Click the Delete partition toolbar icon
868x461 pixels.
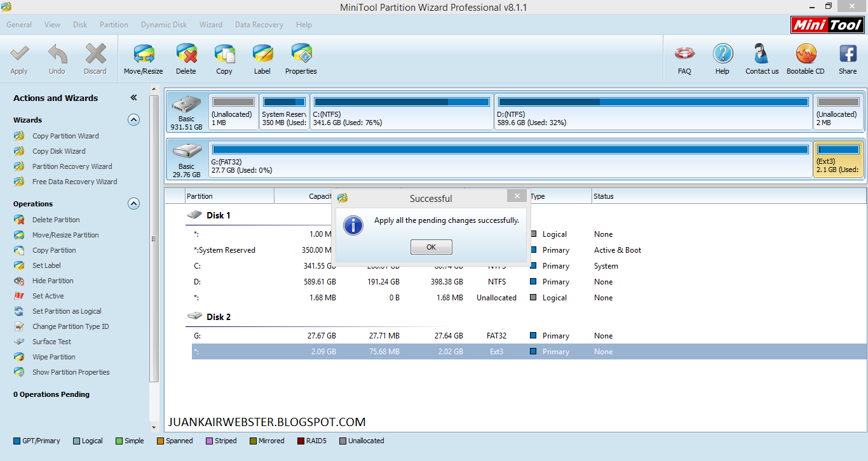pyautogui.click(x=186, y=54)
